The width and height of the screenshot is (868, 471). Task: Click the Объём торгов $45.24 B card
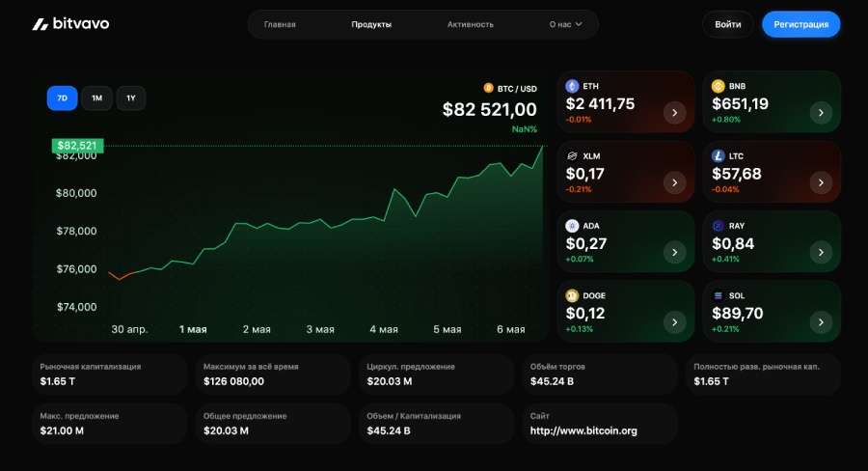click(x=600, y=374)
